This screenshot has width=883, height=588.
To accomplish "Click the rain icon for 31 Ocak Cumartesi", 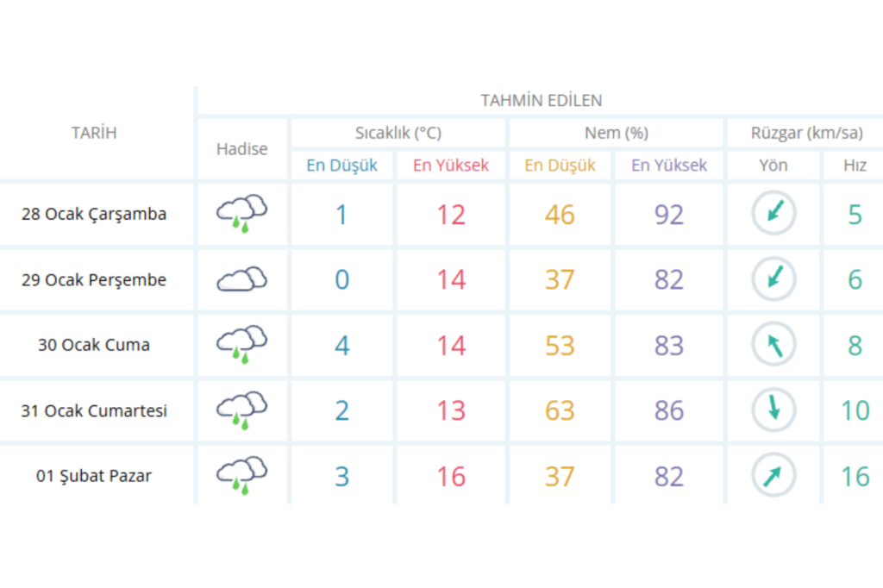I will pos(241,410).
